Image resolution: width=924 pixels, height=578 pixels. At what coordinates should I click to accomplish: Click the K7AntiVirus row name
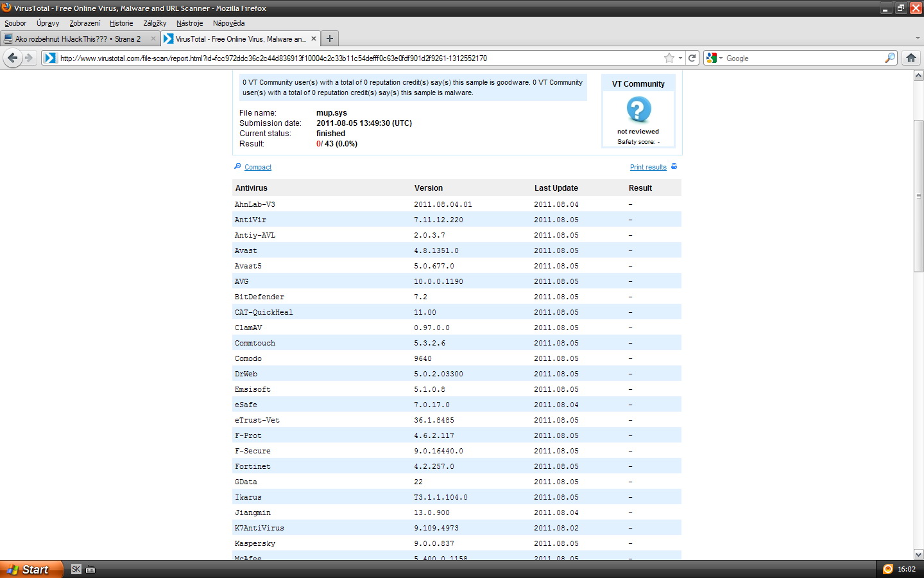click(x=259, y=528)
